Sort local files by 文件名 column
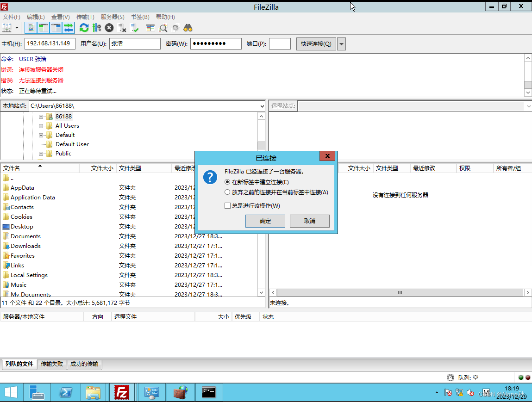The image size is (532, 402). (40, 168)
